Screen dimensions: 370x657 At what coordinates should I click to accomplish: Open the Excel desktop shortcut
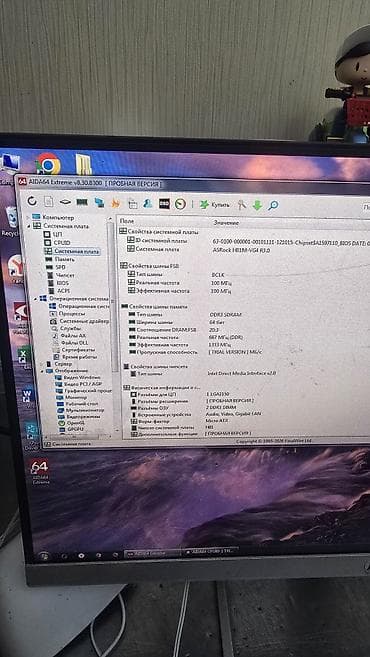pyautogui.click(x=24, y=356)
